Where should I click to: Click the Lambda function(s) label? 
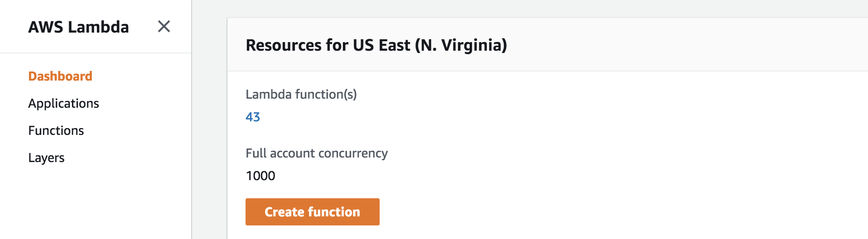tap(301, 94)
